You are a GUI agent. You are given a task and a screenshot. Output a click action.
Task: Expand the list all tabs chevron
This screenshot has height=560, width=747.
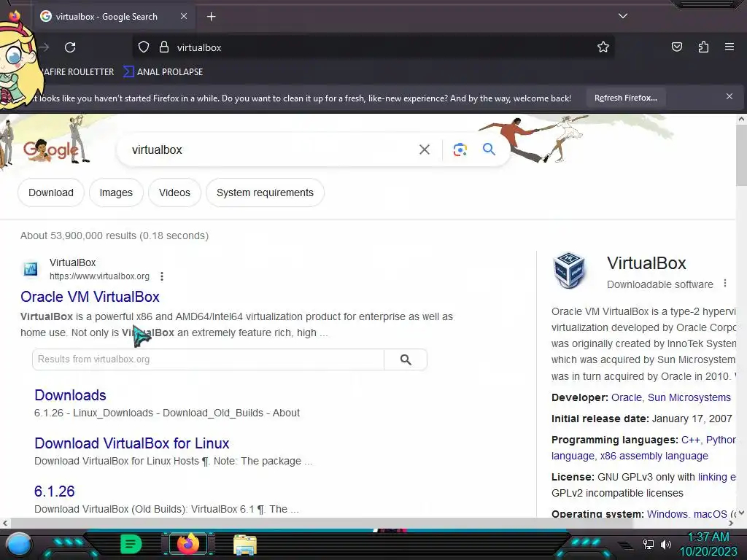coord(623,16)
